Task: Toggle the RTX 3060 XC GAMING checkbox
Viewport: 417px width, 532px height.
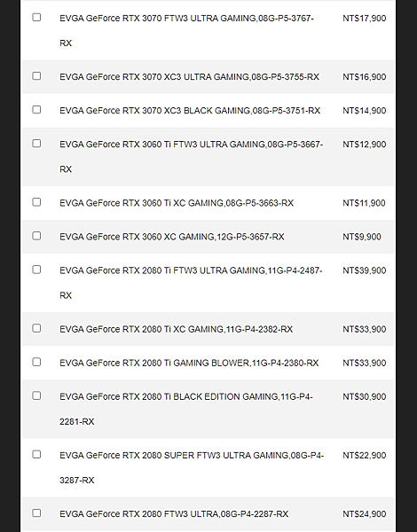Action: [36, 236]
